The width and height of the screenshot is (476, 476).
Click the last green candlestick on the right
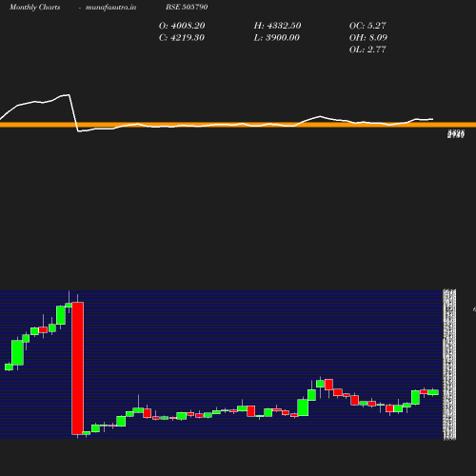pyautogui.click(x=433, y=392)
